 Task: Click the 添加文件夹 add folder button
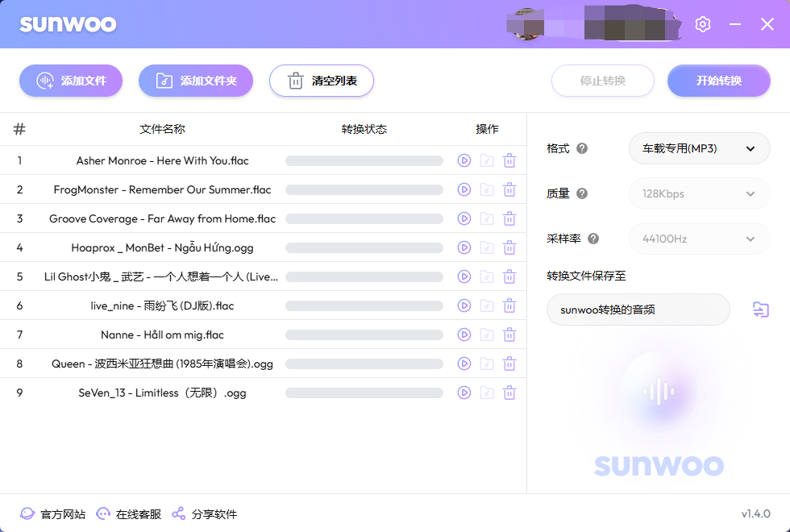point(196,81)
